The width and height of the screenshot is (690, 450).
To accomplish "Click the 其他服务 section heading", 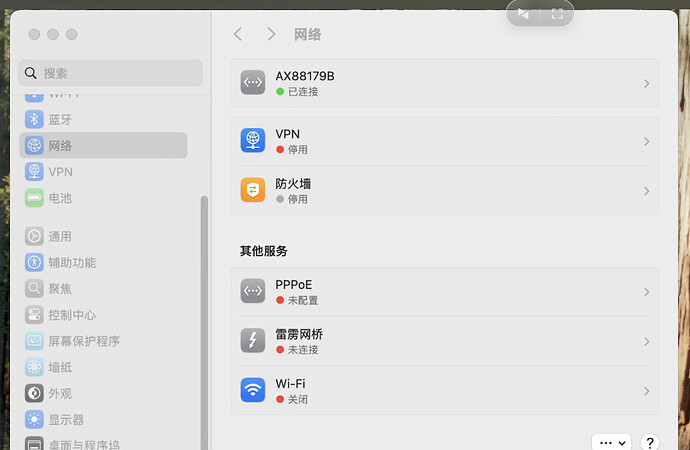I will pyautogui.click(x=264, y=251).
